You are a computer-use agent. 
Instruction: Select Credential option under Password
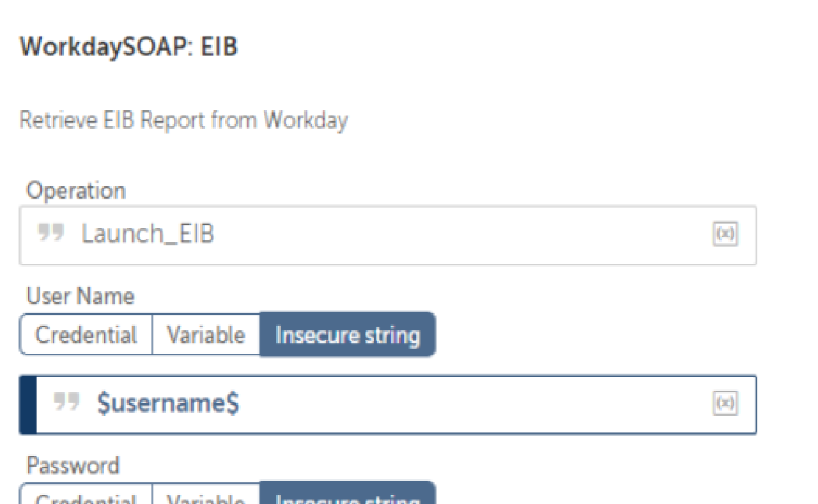pyautogui.click(x=86, y=497)
